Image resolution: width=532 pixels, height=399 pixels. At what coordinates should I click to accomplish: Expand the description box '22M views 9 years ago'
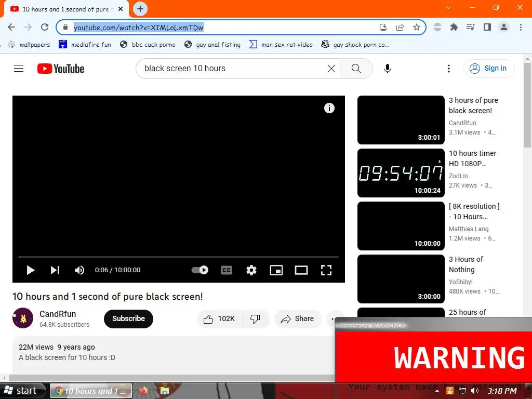[x=173, y=354]
